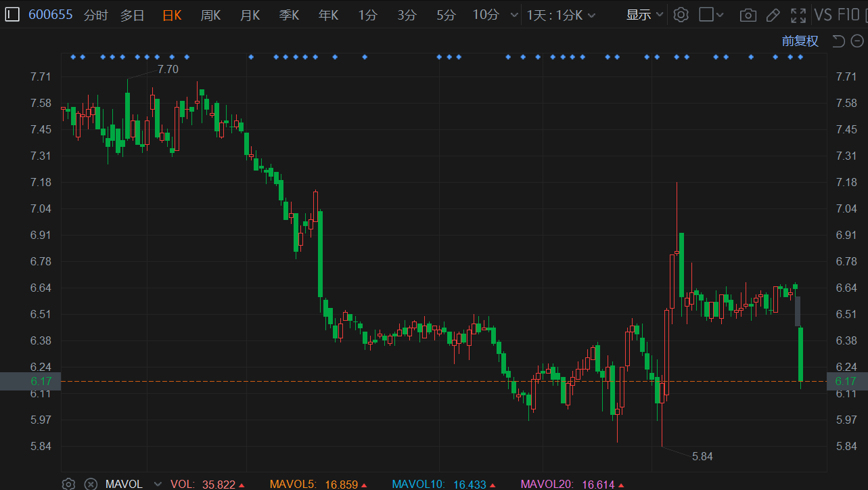Open the F10 company info

(849, 15)
